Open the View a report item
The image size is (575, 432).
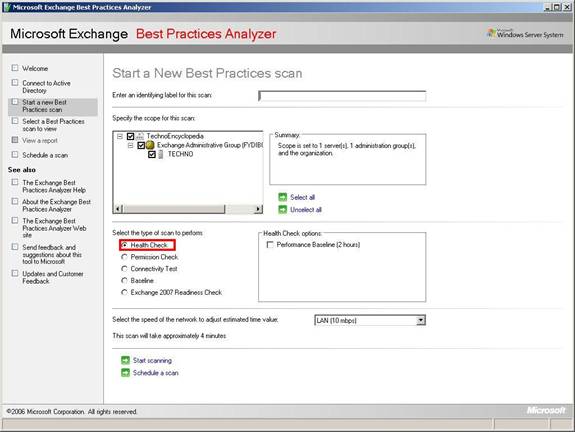[x=40, y=140]
